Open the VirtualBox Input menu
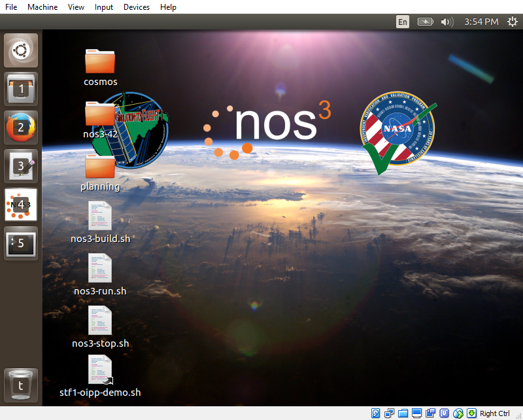The image size is (523, 420). (104, 7)
